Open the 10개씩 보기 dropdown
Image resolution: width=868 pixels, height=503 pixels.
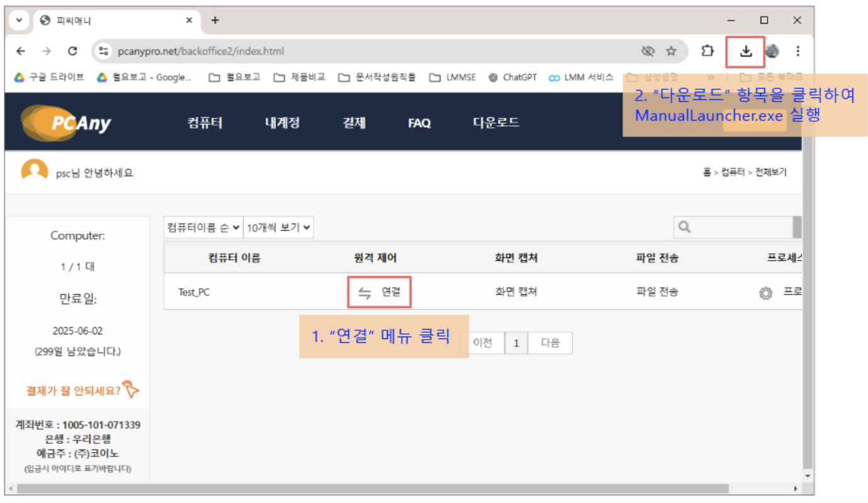[278, 227]
